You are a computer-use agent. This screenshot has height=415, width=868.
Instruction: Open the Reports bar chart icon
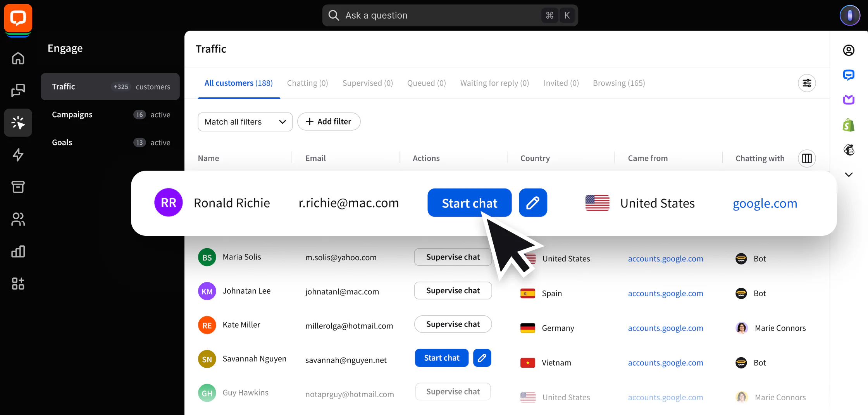[x=18, y=251]
